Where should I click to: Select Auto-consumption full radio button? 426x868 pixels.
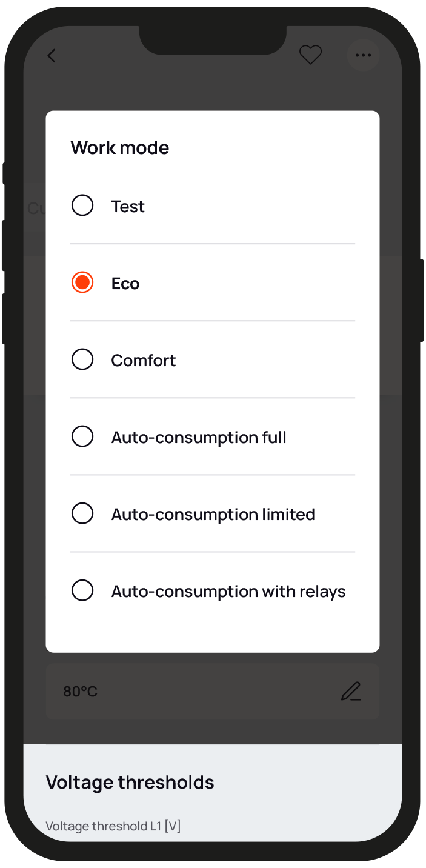click(82, 436)
